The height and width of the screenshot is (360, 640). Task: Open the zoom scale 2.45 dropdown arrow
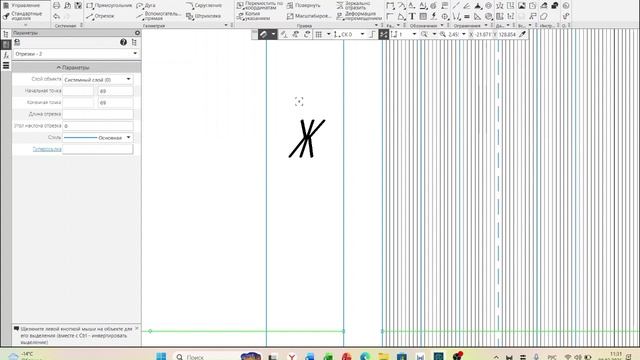(x=464, y=35)
